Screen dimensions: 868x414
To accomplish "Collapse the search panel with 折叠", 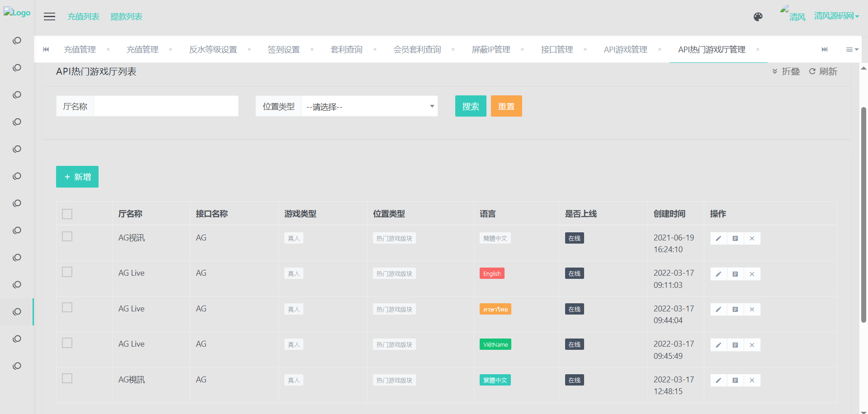I will [x=786, y=71].
